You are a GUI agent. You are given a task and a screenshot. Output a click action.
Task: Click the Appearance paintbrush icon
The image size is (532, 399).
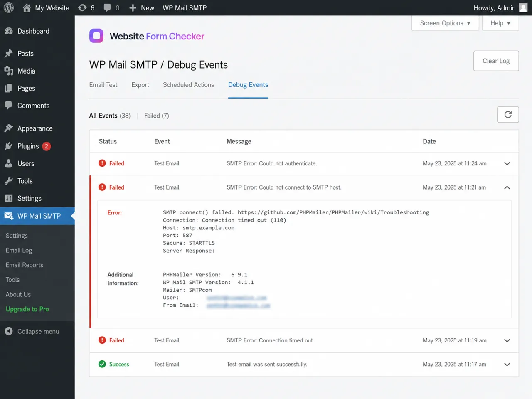9,128
